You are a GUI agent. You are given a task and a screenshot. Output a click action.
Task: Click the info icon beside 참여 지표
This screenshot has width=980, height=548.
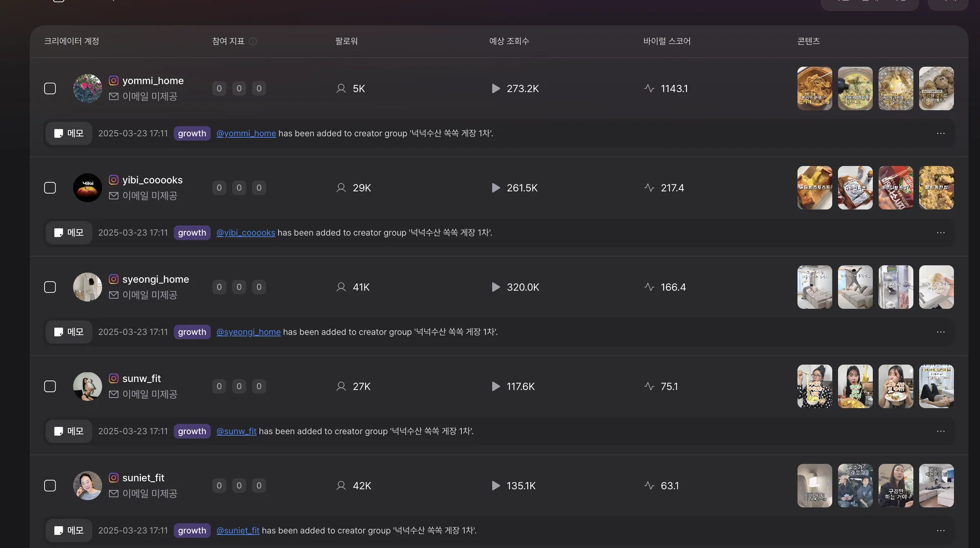click(x=253, y=41)
